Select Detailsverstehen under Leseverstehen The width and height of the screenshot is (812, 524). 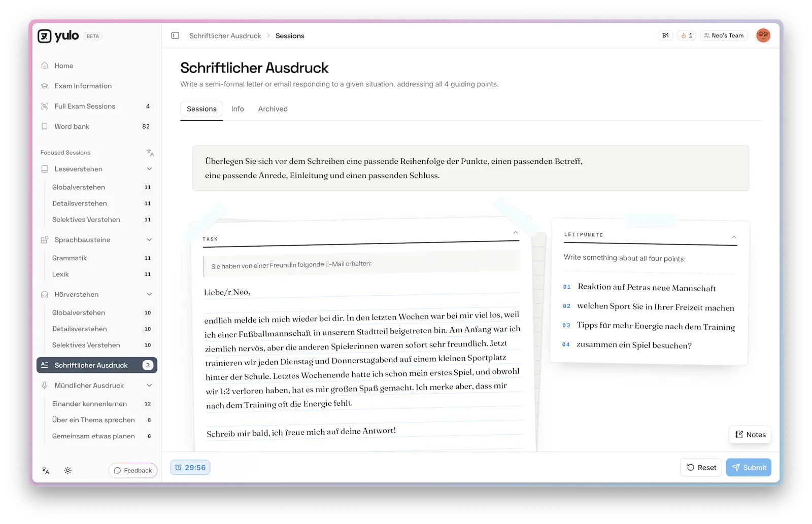click(101, 203)
